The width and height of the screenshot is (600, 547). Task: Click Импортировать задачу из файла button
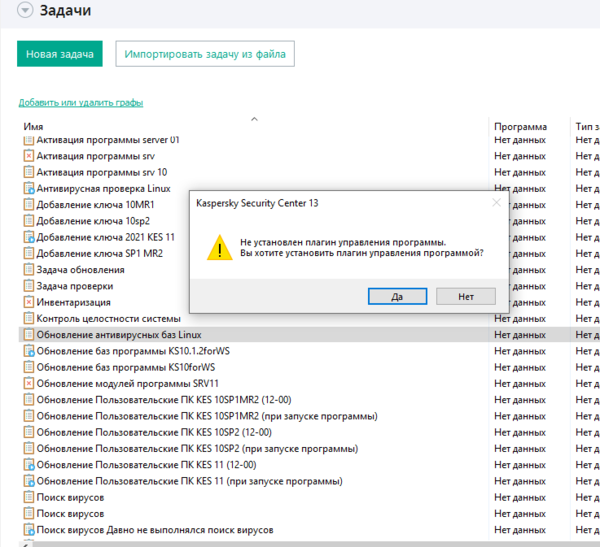(204, 54)
